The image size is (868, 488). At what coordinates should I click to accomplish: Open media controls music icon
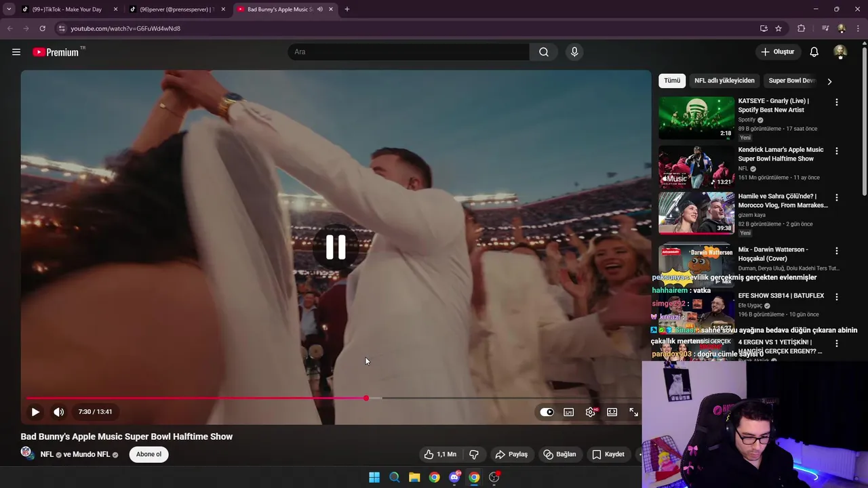point(825,28)
